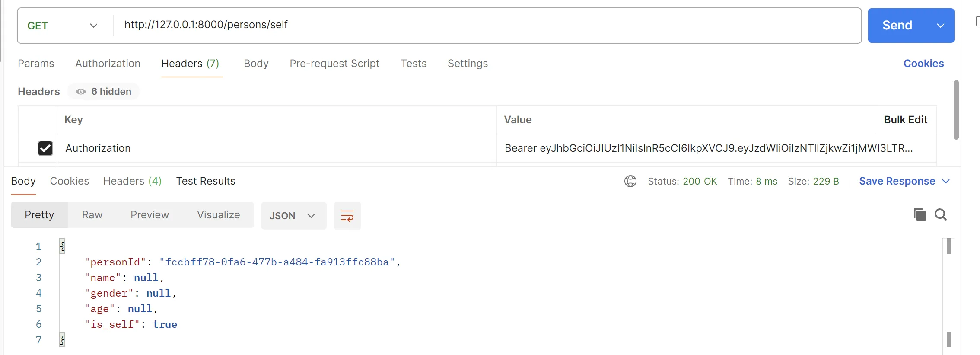Open search in the response body

coord(941,214)
